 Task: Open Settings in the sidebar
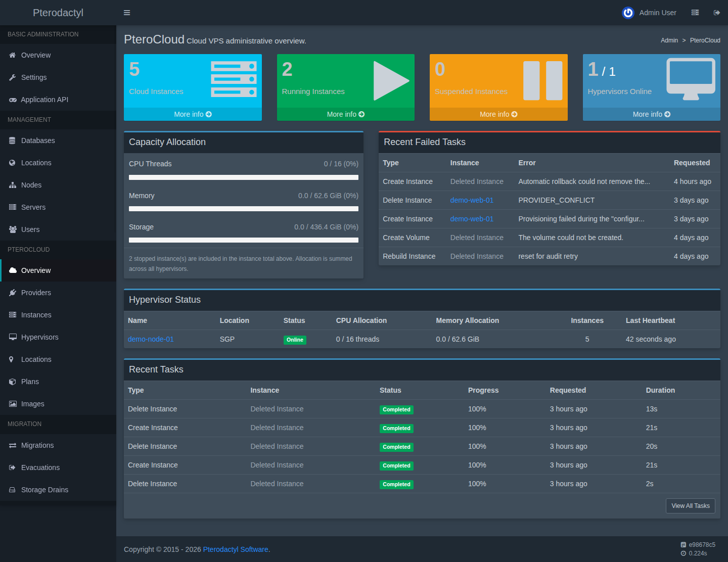click(x=58, y=77)
